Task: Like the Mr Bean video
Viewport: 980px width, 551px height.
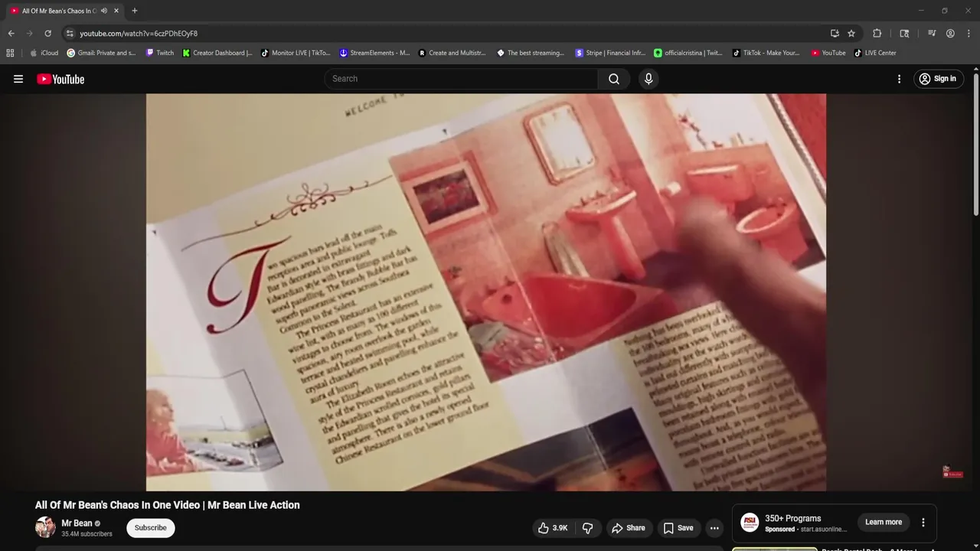Action: (552, 528)
